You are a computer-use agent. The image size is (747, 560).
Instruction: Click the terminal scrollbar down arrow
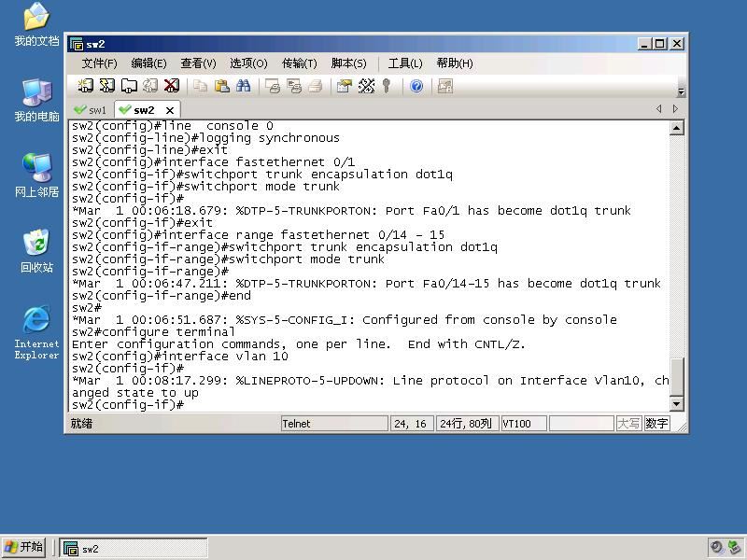676,404
